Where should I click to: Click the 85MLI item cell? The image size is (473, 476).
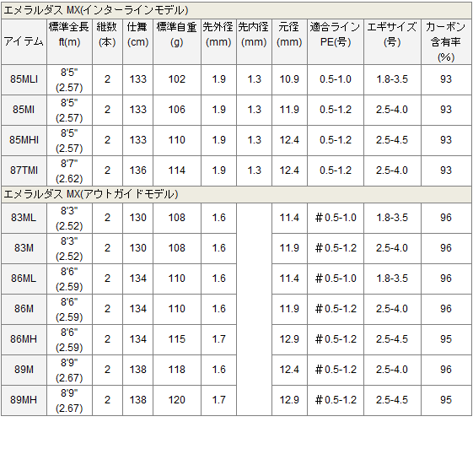24,79
